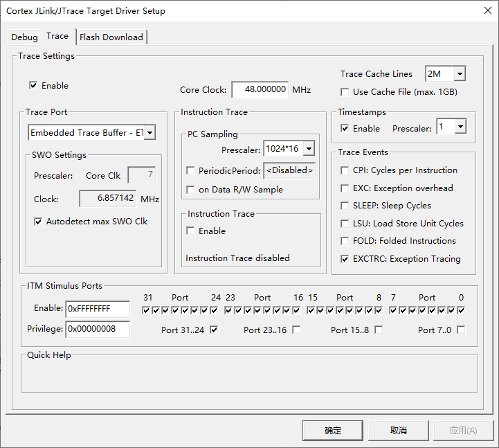Toggle ITM stimulus port 31 checkbox
The image size is (499, 448).
[146, 310]
